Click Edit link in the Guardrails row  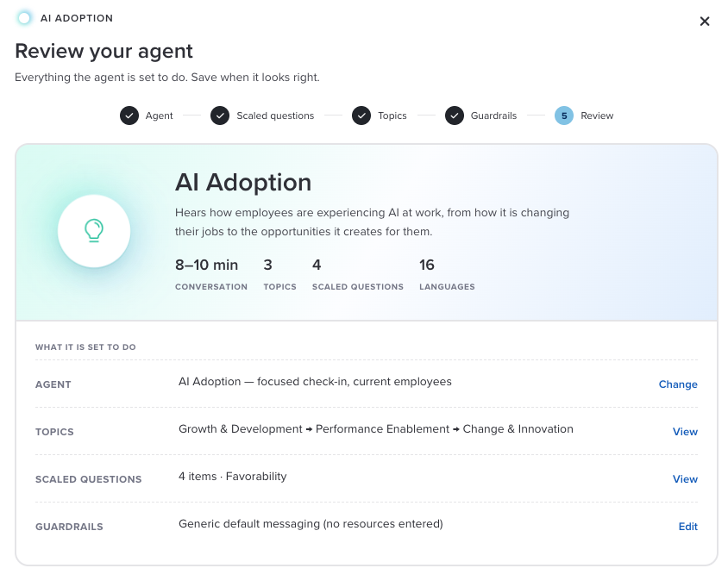[x=688, y=526]
